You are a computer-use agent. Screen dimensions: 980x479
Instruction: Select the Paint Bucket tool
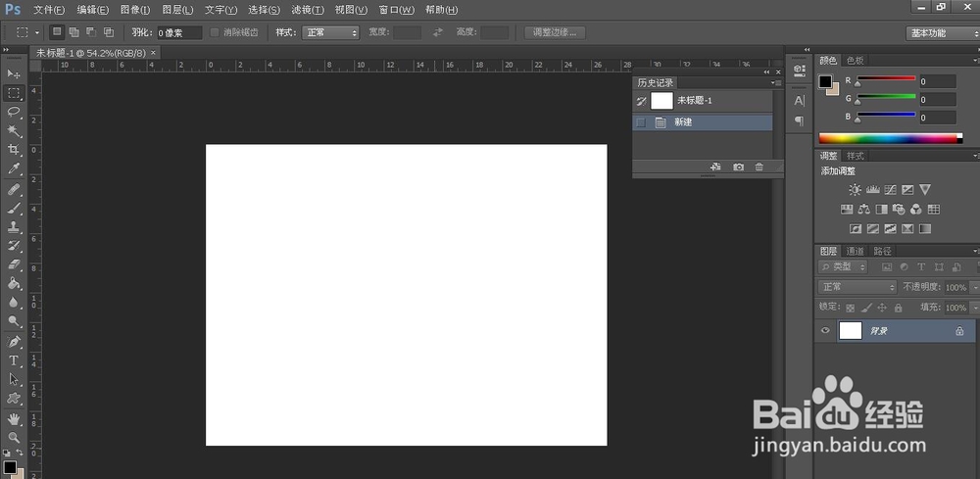[13, 283]
